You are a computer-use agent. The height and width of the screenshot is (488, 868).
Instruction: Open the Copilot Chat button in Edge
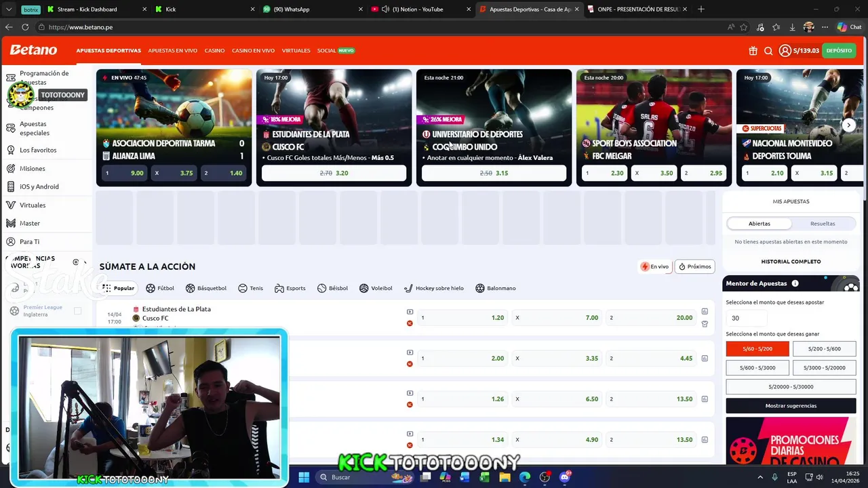pyautogui.click(x=848, y=27)
